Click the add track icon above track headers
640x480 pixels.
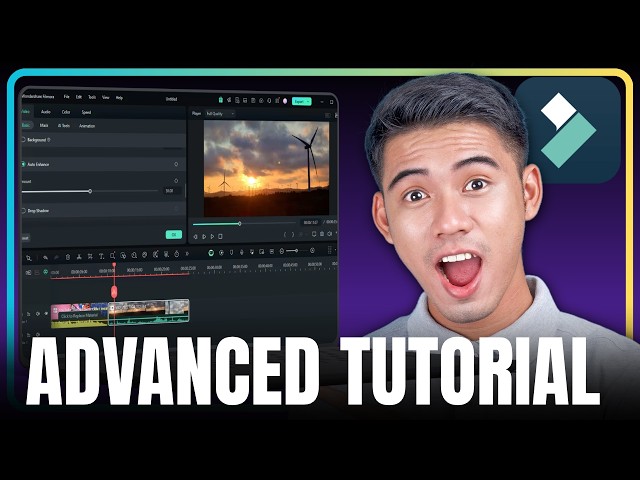(x=29, y=272)
